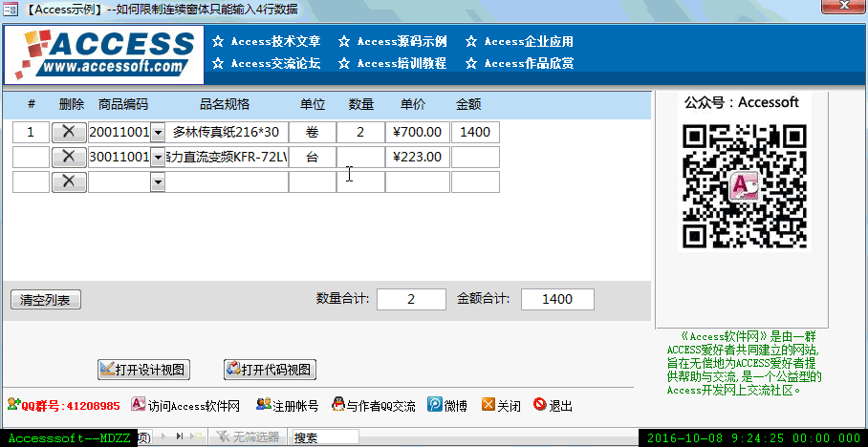This screenshot has width=868, height=447.
Task: Click the 打开设计视图 button
Action: point(144,370)
